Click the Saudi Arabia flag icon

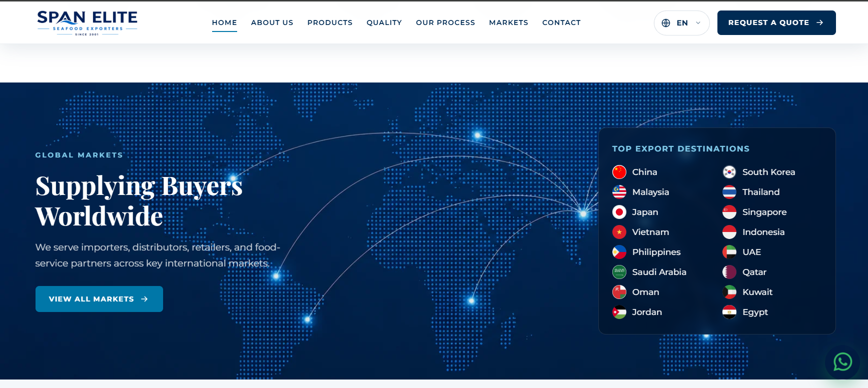[619, 272]
